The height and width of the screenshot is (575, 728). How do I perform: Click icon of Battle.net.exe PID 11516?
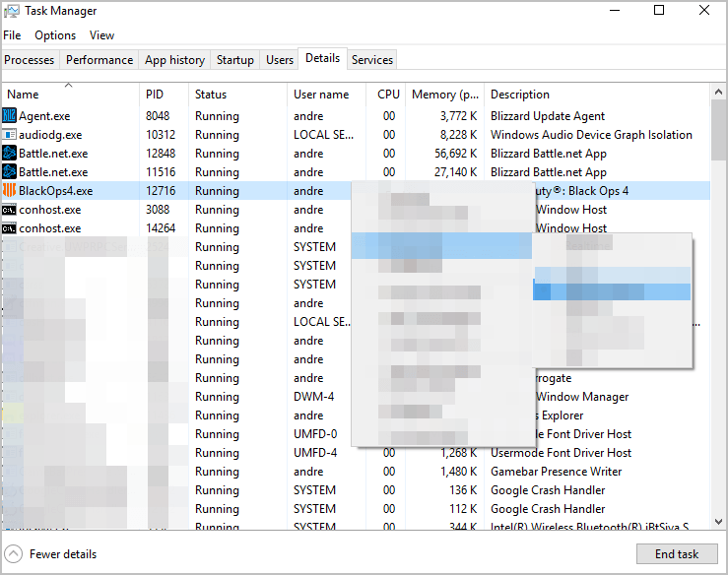[x=9, y=171]
